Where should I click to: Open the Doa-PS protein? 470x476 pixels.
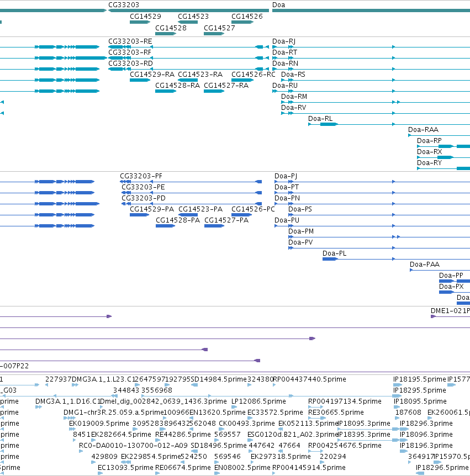point(300,209)
